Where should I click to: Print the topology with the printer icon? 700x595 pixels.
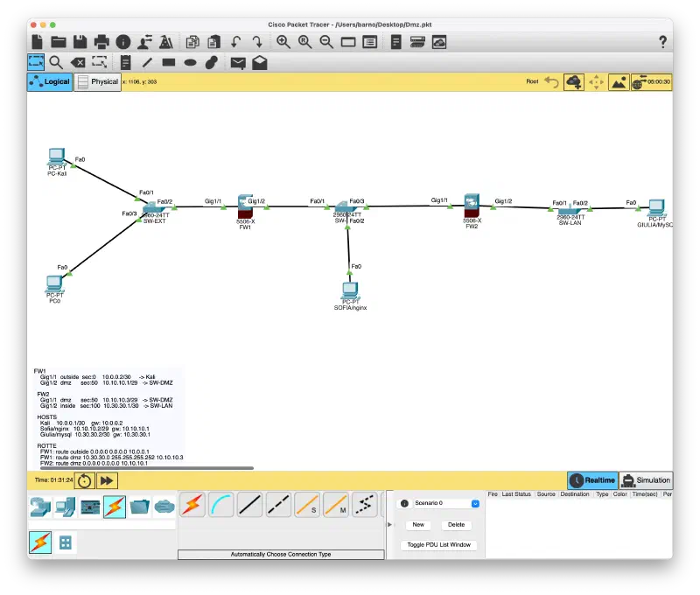(101, 42)
